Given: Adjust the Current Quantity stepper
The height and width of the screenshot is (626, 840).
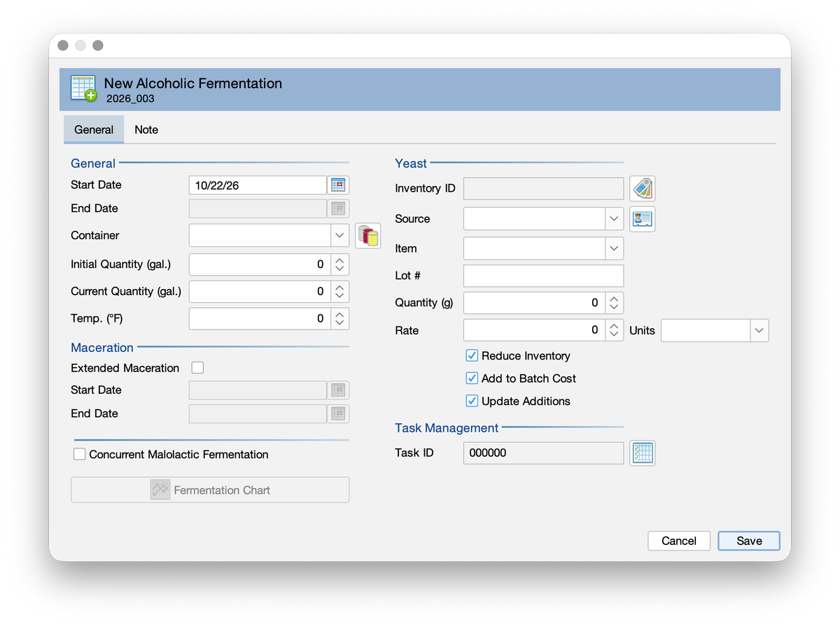Looking at the screenshot, I should [339, 292].
